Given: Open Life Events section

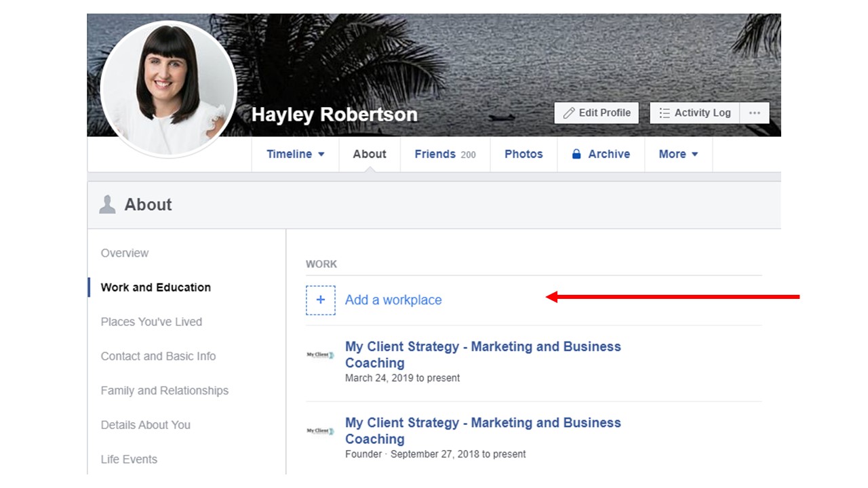Looking at the screenshot, I should [x=129, y=460].
